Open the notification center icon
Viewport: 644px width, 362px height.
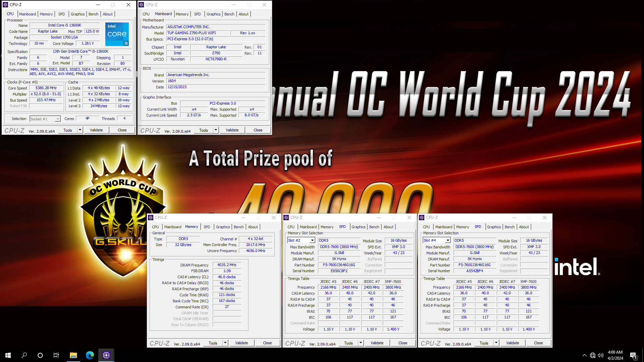click(633, 355)
